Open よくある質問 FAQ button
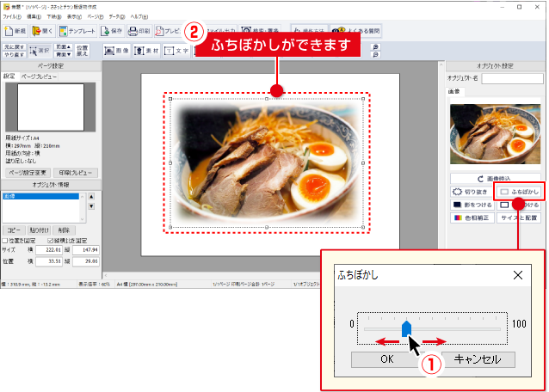 [355, 31]
